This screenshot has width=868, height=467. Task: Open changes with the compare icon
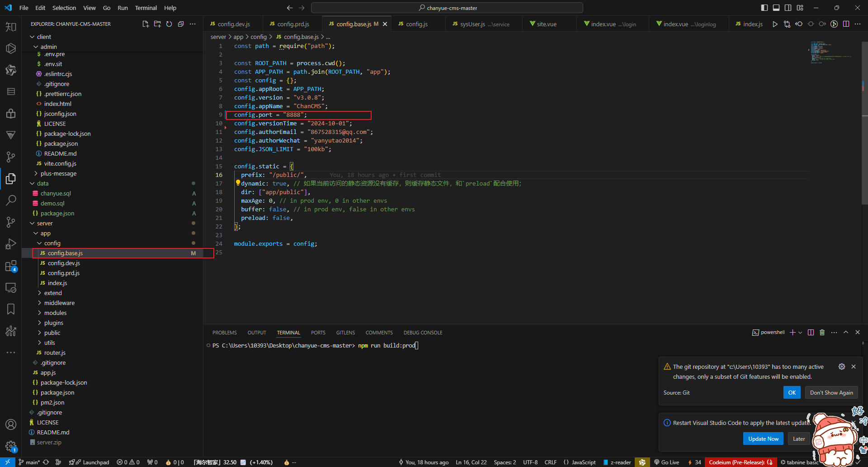[787, 24]
